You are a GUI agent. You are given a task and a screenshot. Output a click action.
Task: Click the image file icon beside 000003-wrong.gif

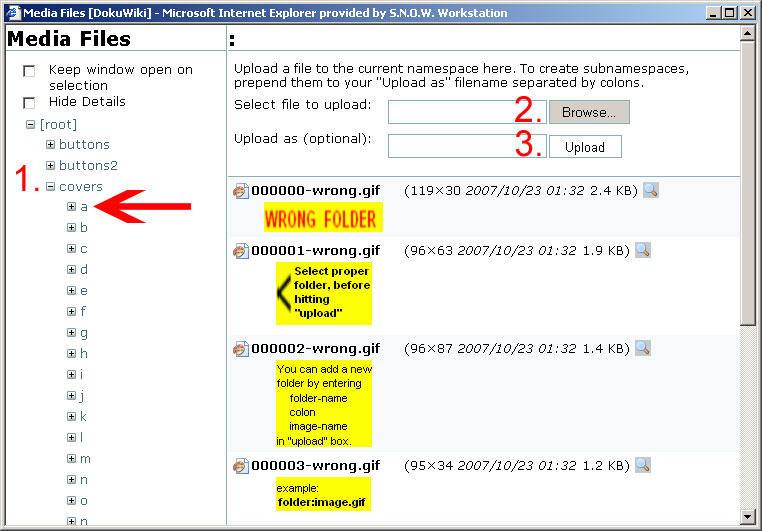click(240, 466)
